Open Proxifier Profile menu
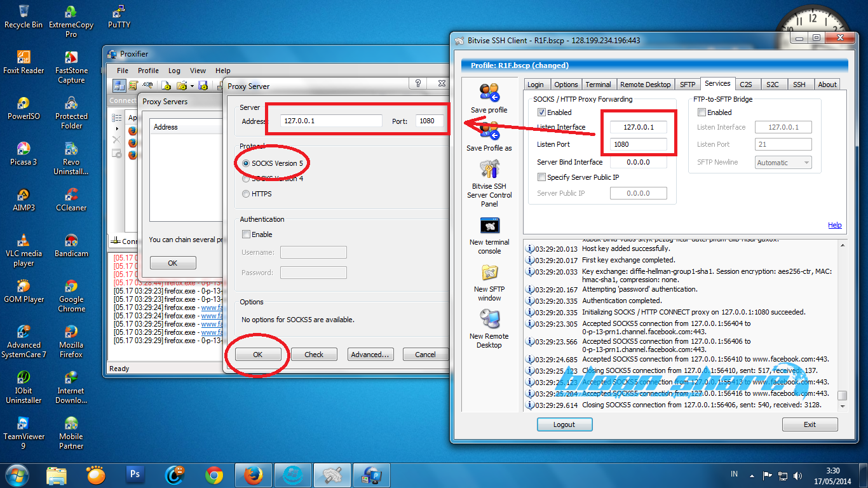Viewport: 868px width, 488px height. (148, 71)
